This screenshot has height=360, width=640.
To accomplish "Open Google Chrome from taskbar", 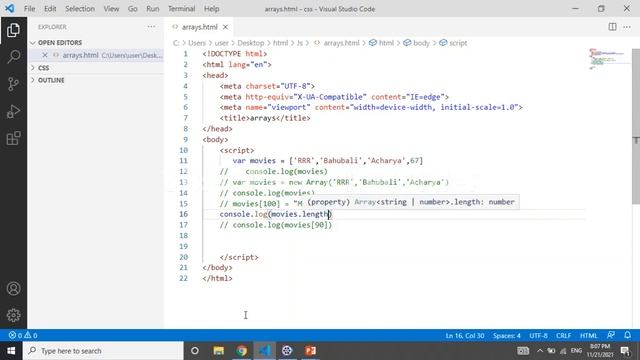I will (241, 351).
